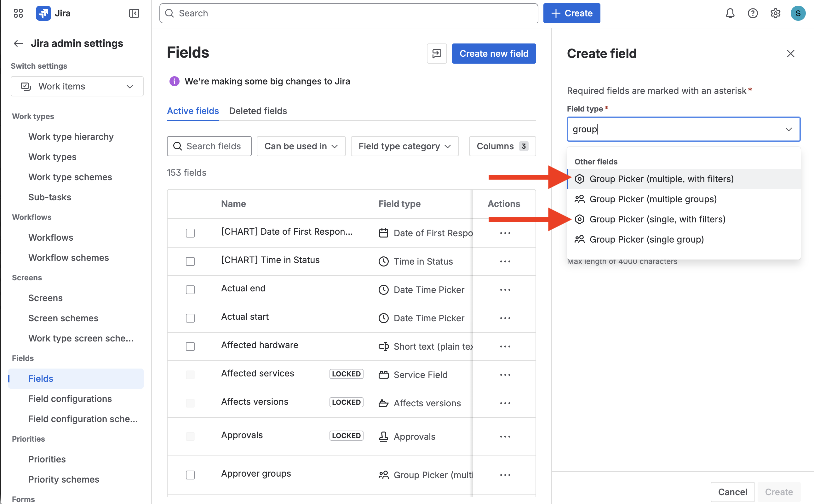Expand the Field type category dropdown
Image resolution: width=814 pixels, height=504 pixels.
click(405, 146)
